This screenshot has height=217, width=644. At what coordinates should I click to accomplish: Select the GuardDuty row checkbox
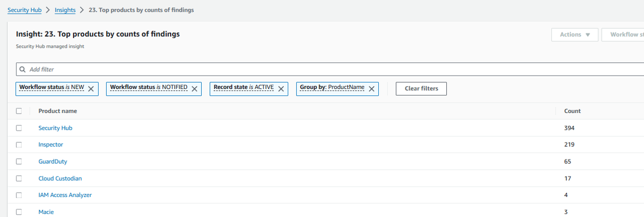pyautogui.click(x=19, y=162)
